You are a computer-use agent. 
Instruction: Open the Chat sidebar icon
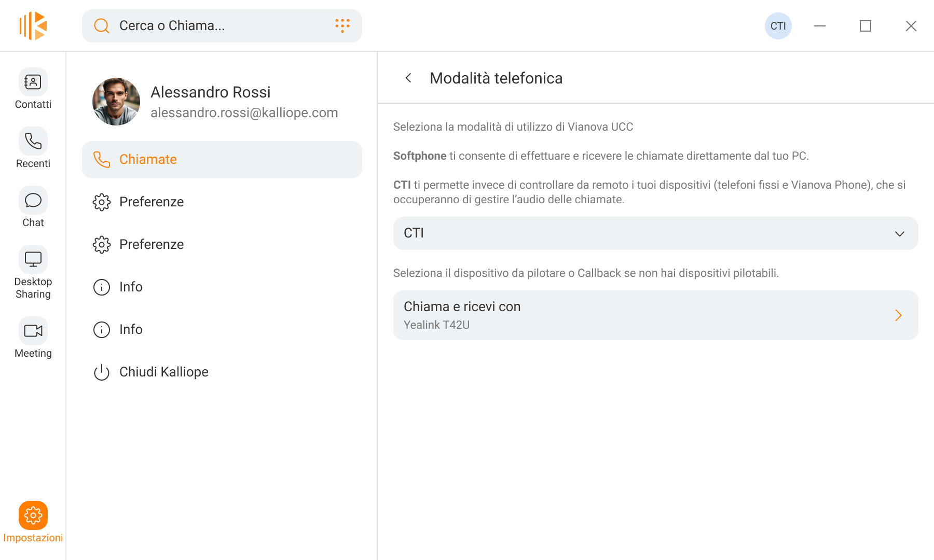(x=33, y=200)
